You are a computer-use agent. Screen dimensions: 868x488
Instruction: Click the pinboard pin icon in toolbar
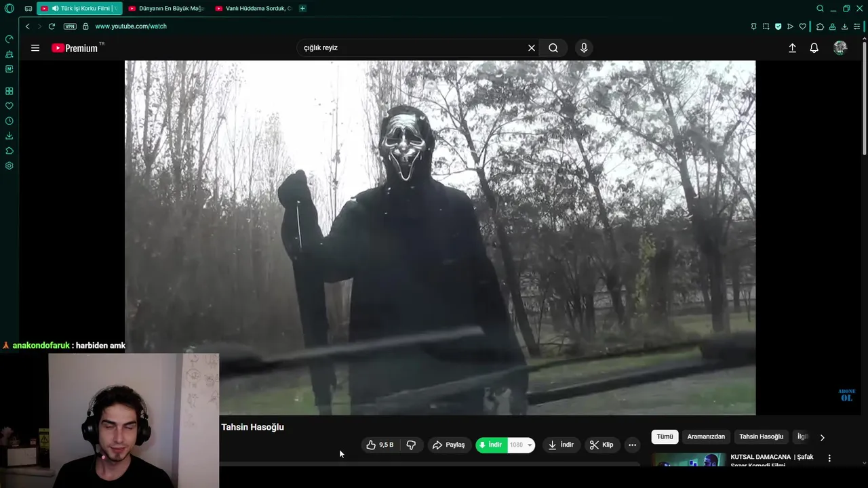pyautogui.click(x=753, y=26)
